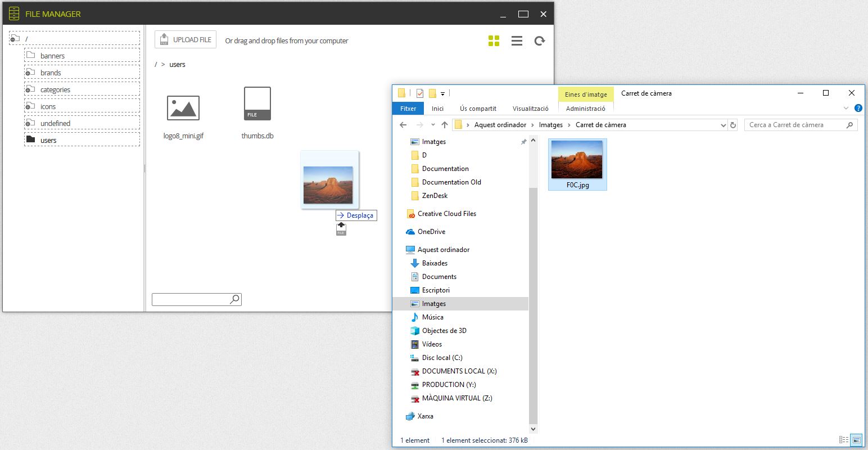Screen dimensions: 868x450
Task: Expand the Explorer ribbon chevron
Action: pyautogui.click(x=846, y=108)
